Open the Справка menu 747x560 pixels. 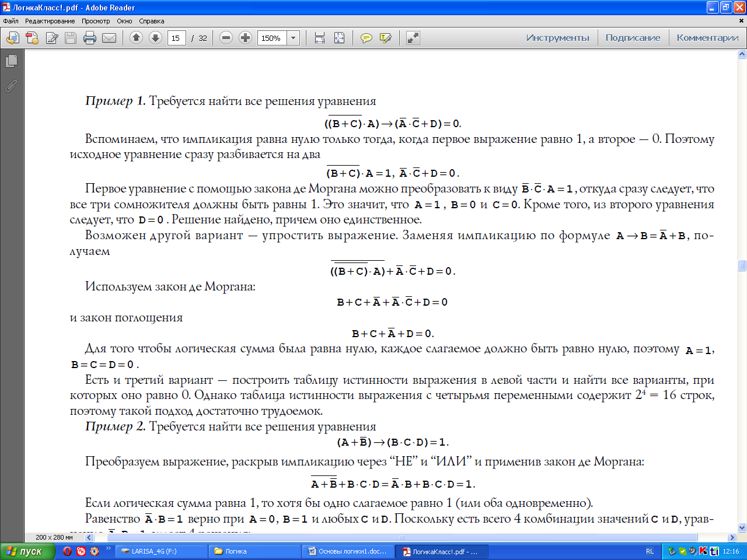(x=152, y=21)
